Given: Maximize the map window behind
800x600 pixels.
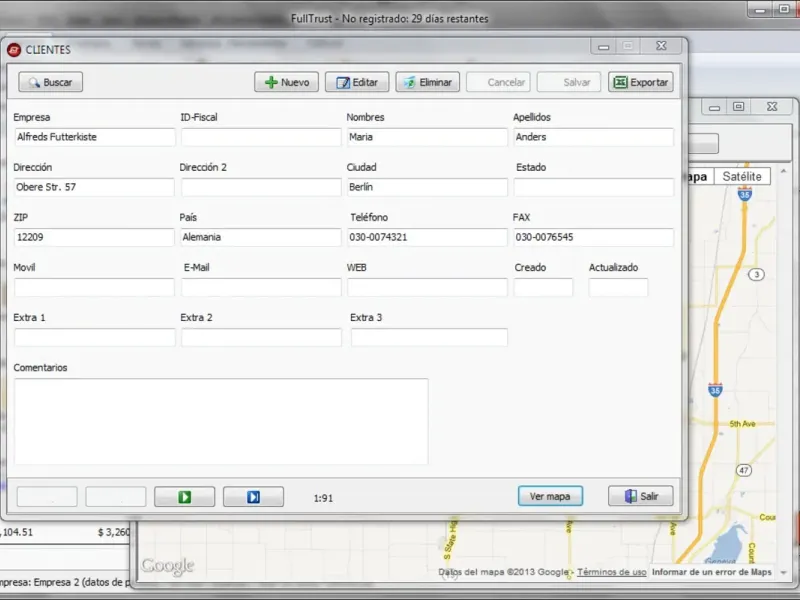Looking at the screenshot, I should (x=738, y=107).
